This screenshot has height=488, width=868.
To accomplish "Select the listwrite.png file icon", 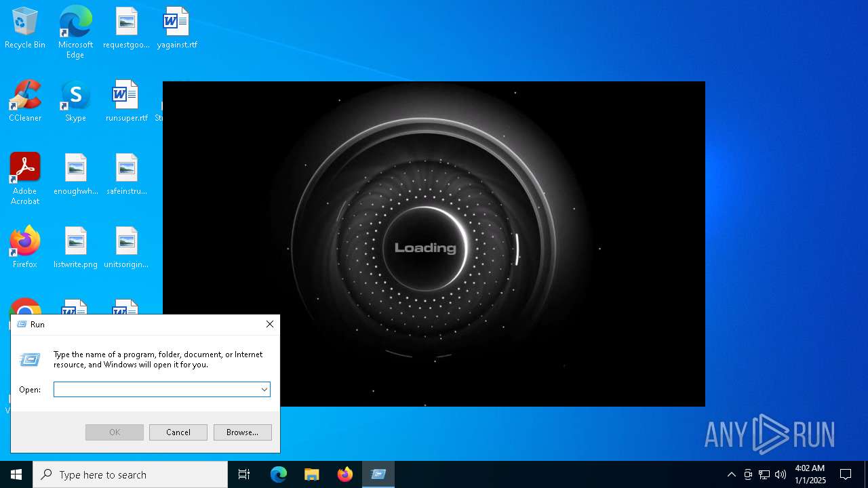I will [x=75, y=248].
